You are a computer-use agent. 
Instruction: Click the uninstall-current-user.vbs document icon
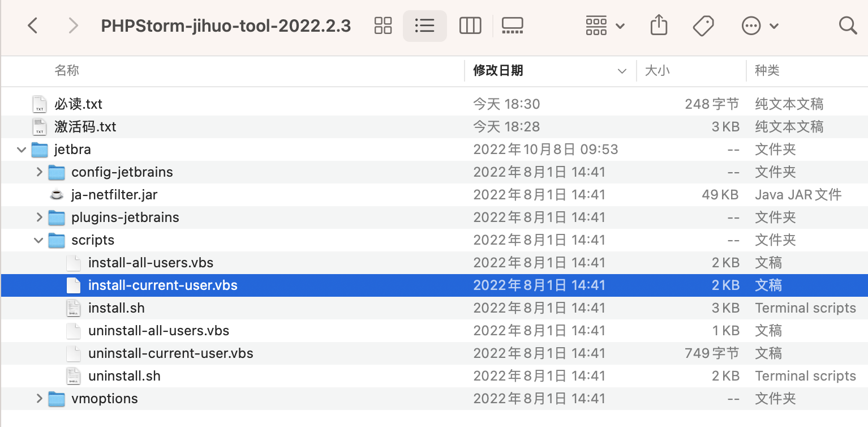pos(74,353)
